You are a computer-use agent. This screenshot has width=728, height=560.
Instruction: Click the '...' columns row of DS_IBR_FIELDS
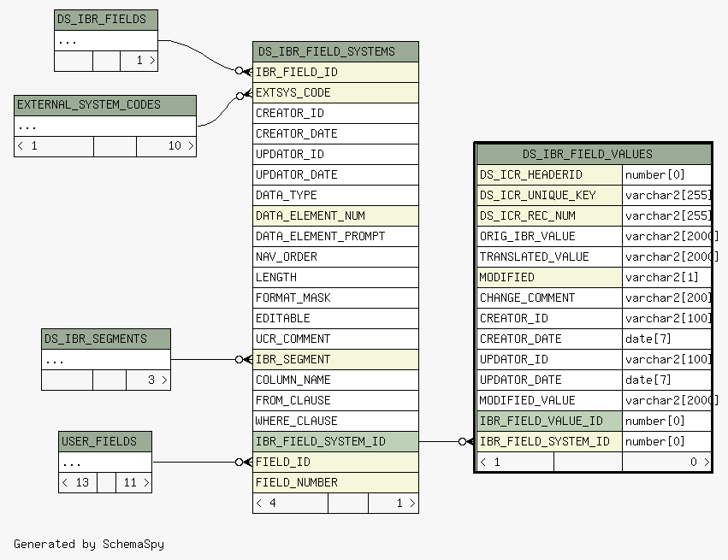click(106, 40)
